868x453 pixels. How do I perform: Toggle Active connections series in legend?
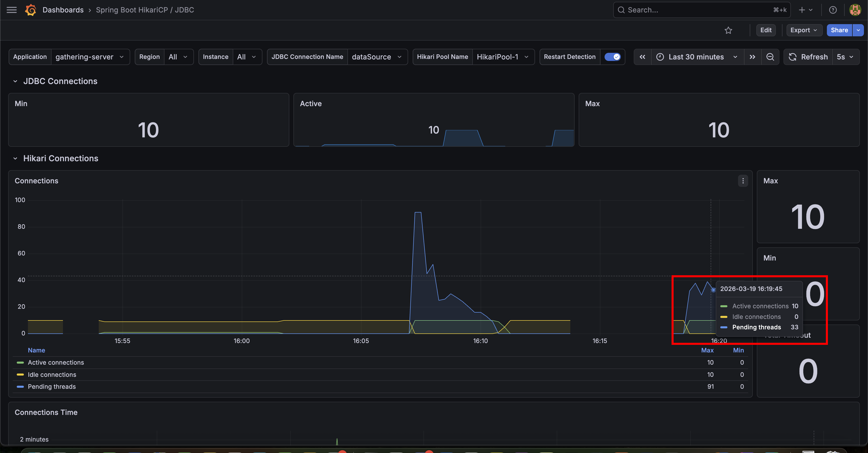pyautogui.click(x=56, y=362)
